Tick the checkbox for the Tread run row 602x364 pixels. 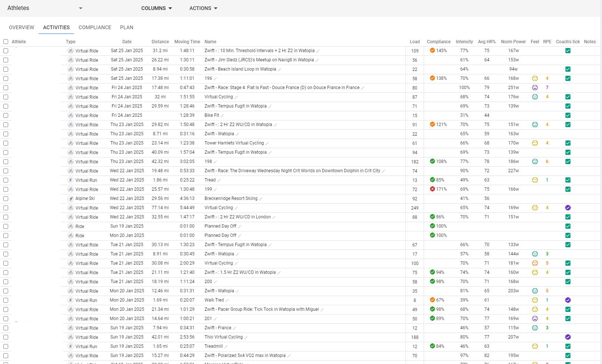point(6,180)
